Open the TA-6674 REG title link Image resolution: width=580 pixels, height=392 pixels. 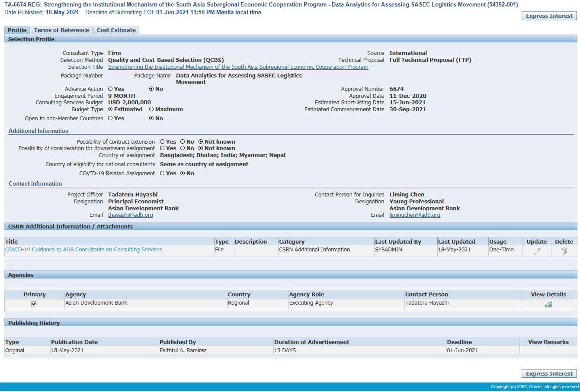[261, 5]
